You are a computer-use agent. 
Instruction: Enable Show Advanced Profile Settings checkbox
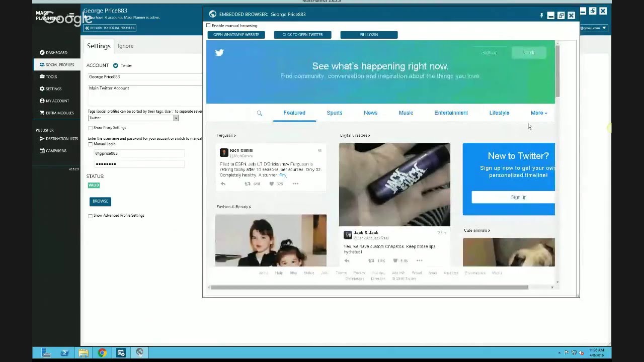click(90, 216)
